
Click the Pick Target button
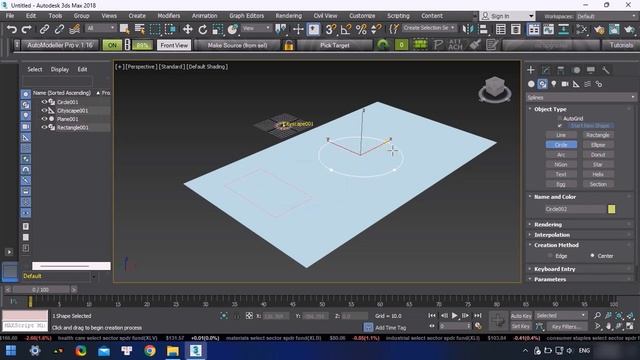(335, 45)
